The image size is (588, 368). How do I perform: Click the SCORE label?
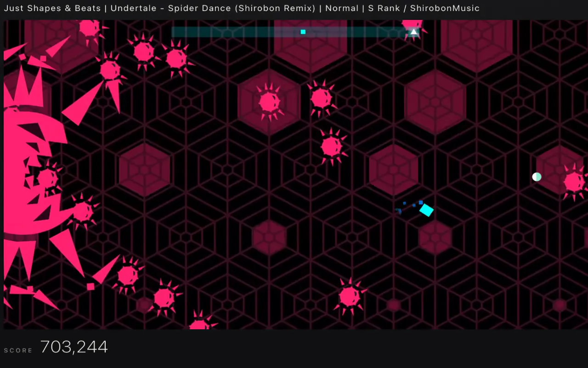coord(18,351)
